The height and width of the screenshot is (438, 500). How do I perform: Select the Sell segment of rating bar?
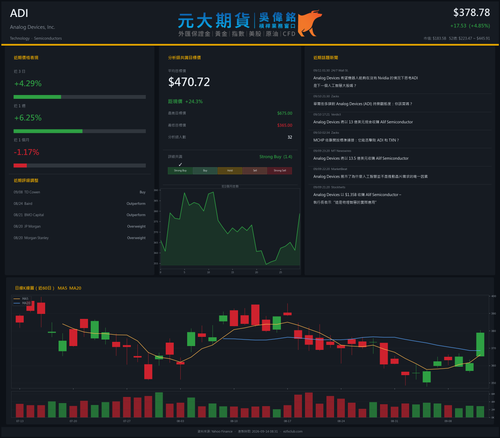tap(255, 171)
